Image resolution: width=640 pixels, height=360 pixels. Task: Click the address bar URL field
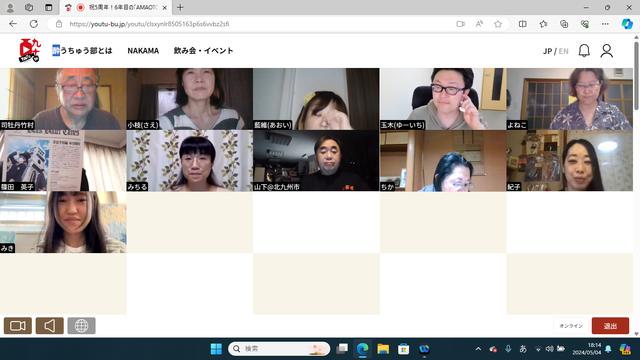pyautogui.click(x=261, y=24)
